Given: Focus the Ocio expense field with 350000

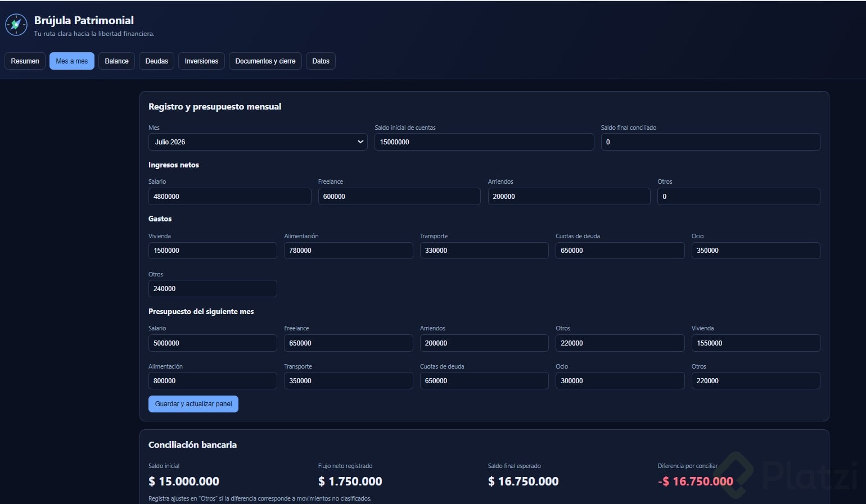Looking at the screenshot, I should (x=756, y=251).
